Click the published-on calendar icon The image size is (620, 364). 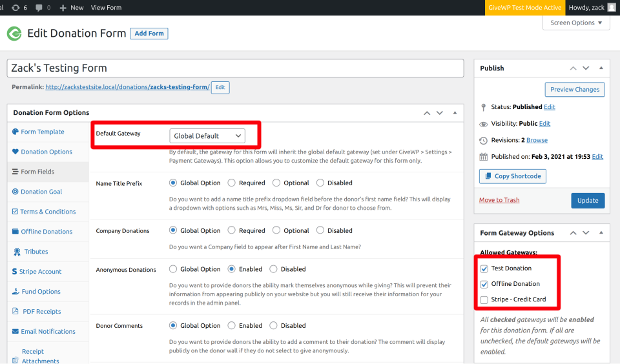483,157
